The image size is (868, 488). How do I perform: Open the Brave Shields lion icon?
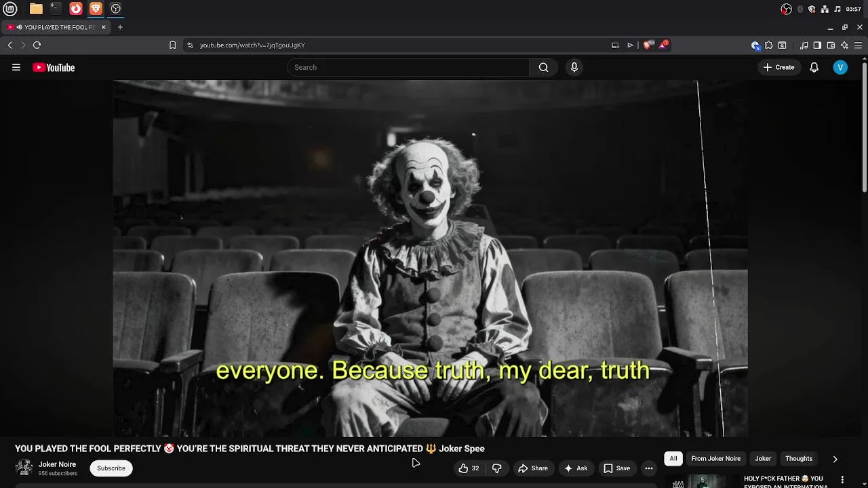point(648,45)
